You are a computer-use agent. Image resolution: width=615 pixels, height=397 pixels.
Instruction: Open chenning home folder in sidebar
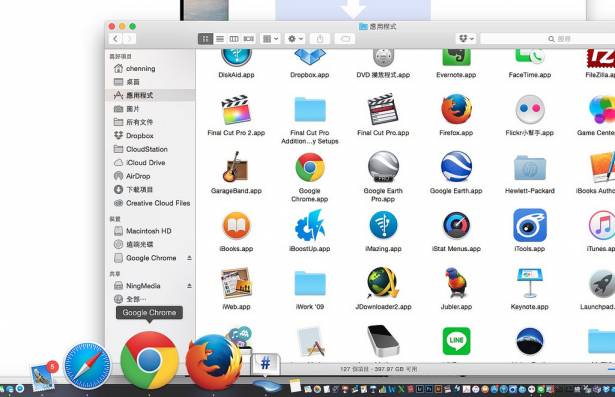[150, 69]
